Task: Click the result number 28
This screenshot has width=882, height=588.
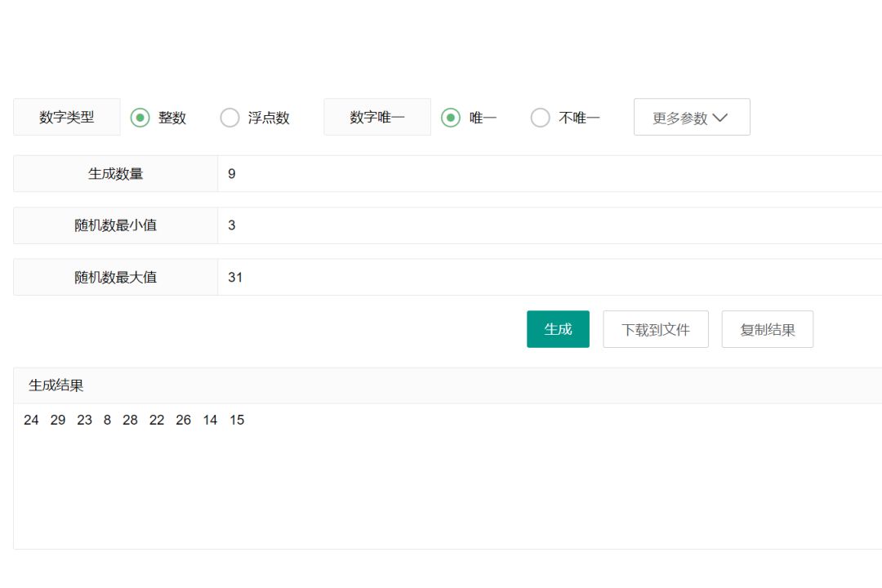Action: click(x=130, y=421)
